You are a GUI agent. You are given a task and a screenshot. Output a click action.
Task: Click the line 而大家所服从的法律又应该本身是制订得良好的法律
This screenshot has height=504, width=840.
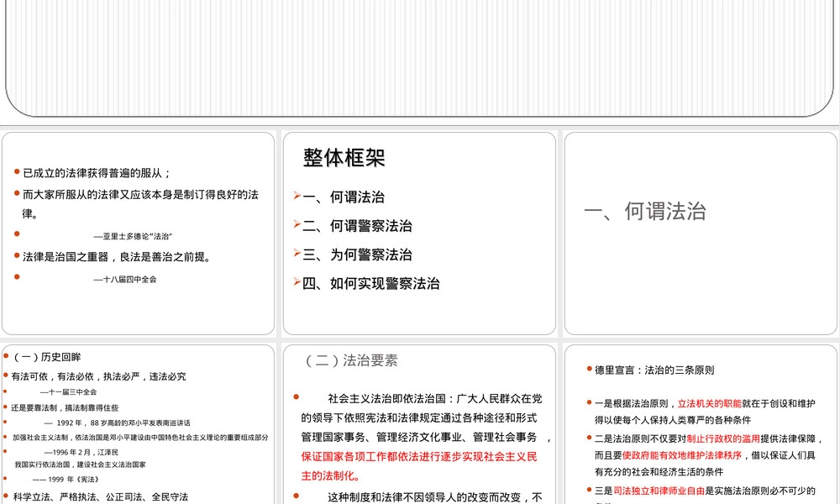pos(140,204)
